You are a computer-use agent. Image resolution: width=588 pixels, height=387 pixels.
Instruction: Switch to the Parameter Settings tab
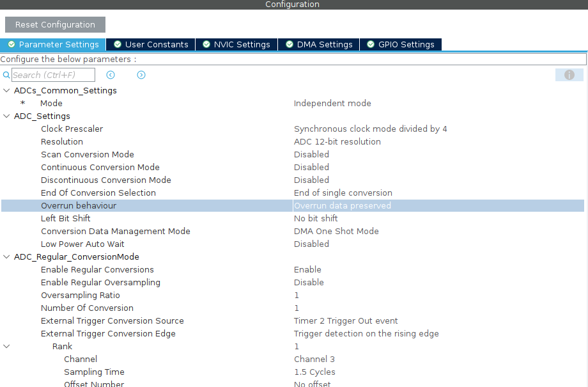(x=53, y=44)
